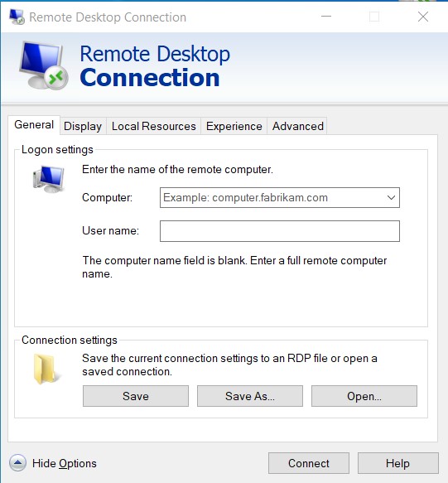448x483 pixels.
Task: Click the 'computer name field is blank' message
Action: pos(234,267)
